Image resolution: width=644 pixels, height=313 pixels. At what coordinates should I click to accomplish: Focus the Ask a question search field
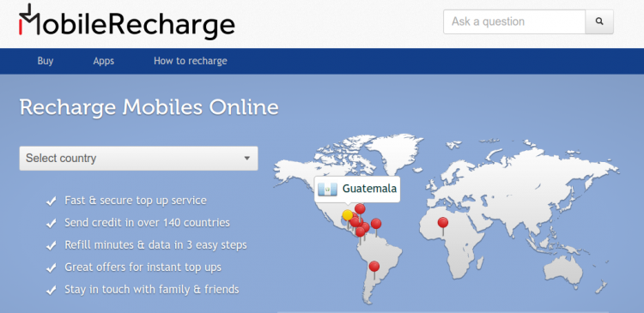click(x=514, y=21)
